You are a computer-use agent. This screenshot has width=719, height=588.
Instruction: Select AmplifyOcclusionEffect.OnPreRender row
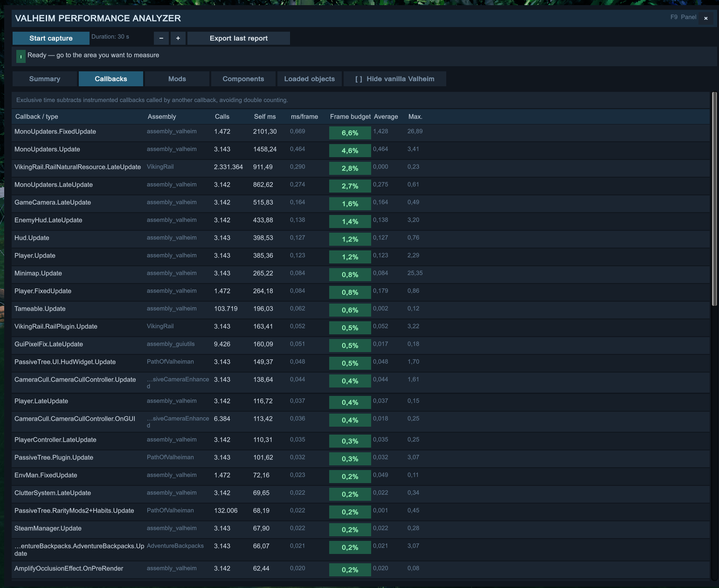click(x=360, y=569)
